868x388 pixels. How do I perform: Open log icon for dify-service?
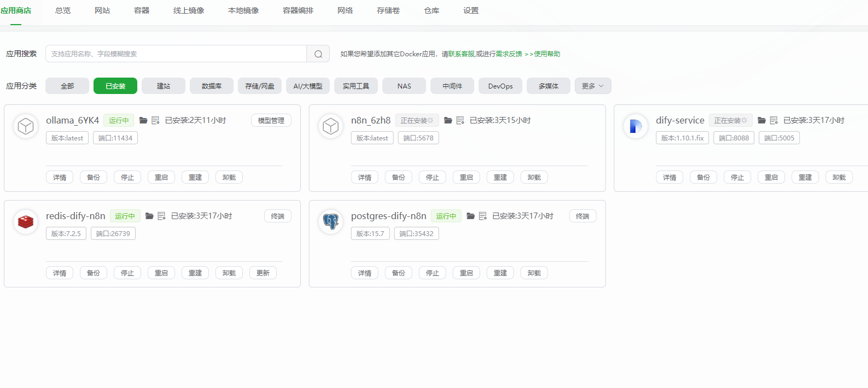(773, 120)
